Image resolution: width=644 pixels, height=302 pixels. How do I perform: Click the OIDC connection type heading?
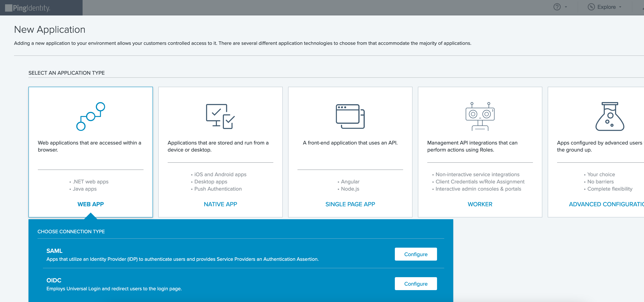[x=54, y=280]
